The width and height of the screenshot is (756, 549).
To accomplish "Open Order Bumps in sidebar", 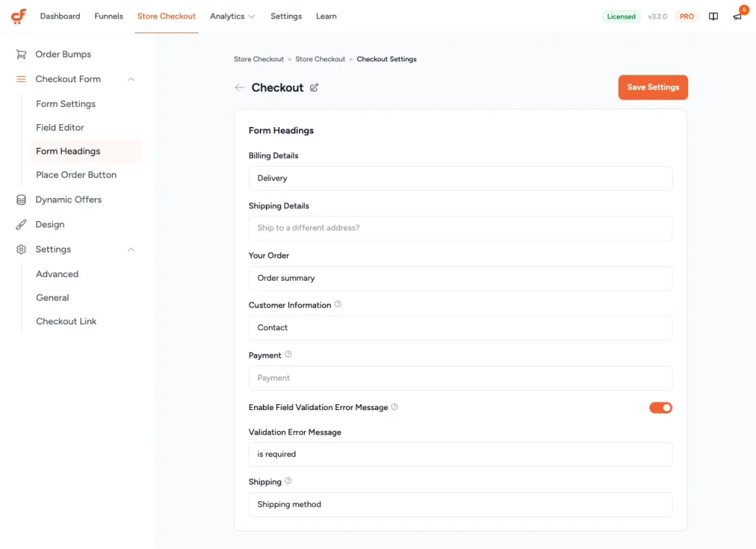I will click(x=63, y=54).
